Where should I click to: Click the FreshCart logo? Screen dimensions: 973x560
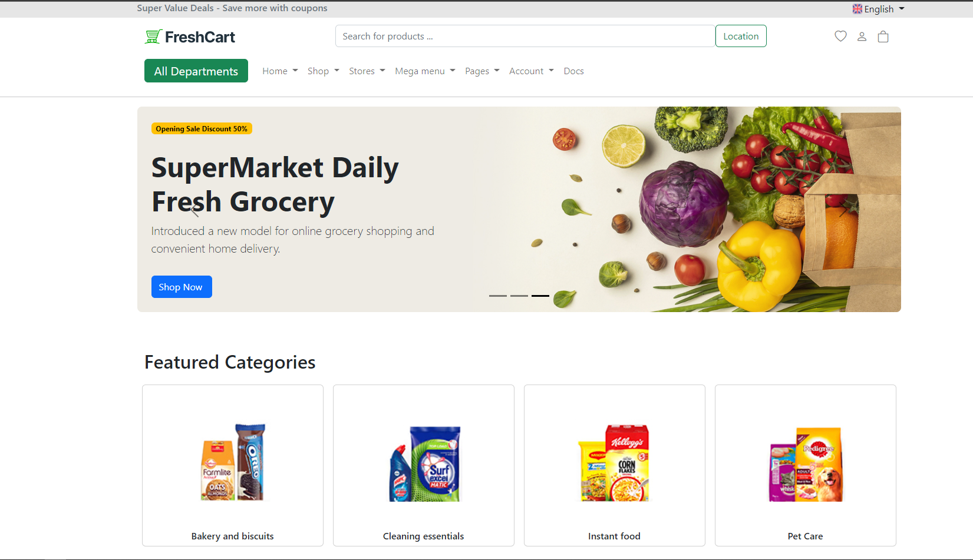point(190,37)
